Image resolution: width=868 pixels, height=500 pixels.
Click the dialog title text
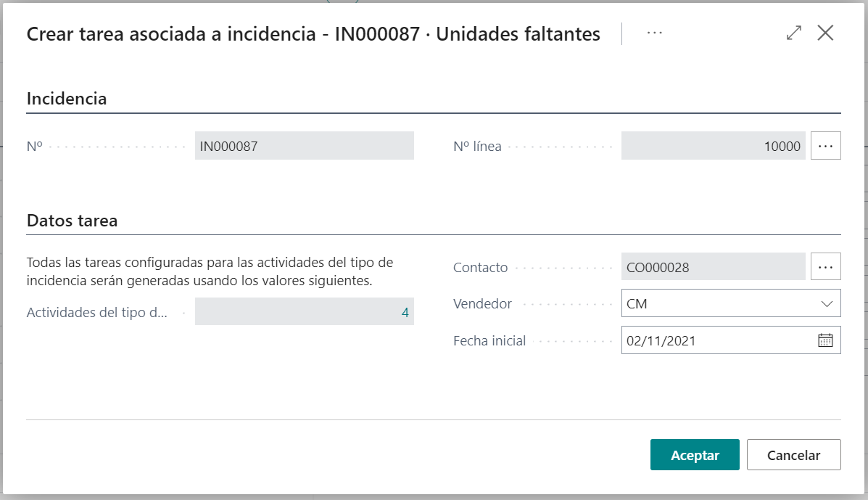(313, 34)
